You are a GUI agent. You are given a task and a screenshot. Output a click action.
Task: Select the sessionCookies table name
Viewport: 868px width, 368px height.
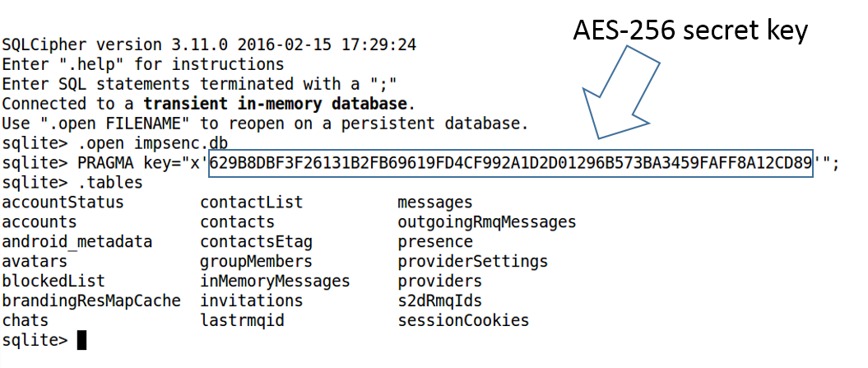coord(463,321)
